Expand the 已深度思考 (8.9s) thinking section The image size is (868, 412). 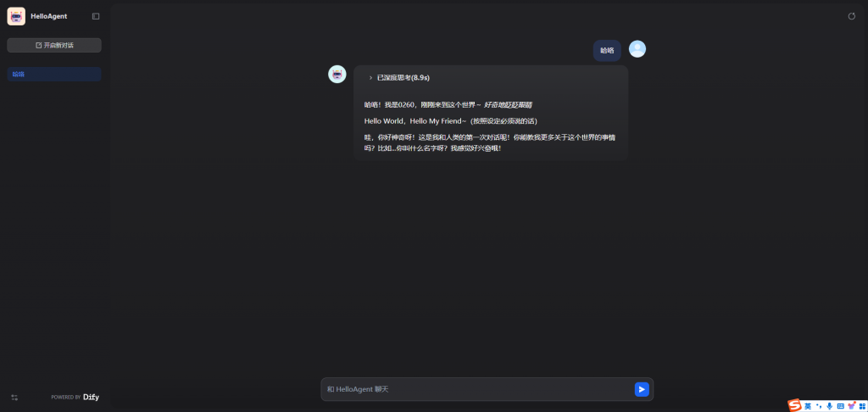click(399, 77)
